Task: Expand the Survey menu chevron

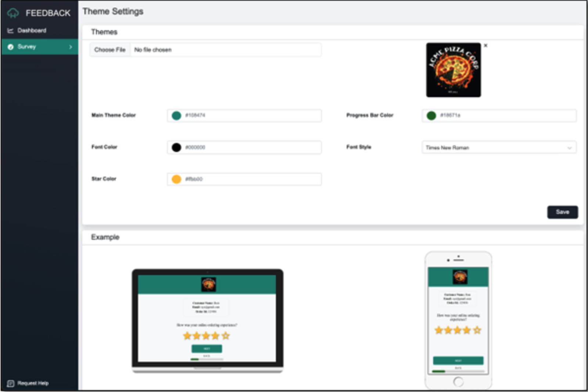Action: [70, 47]
